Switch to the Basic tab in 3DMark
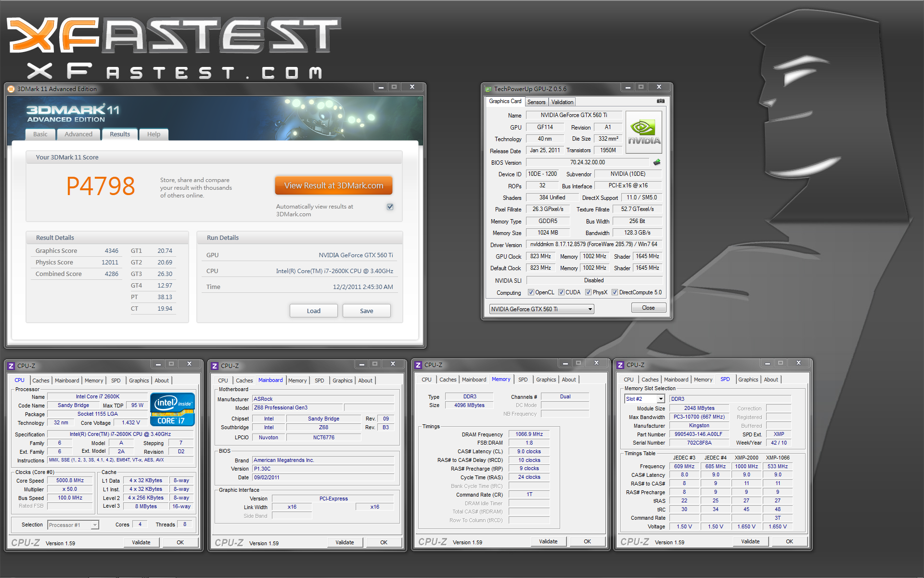Image resolution: width=924 pixels, height=578 pixels. pyautogui.click(x=40, y=134)
